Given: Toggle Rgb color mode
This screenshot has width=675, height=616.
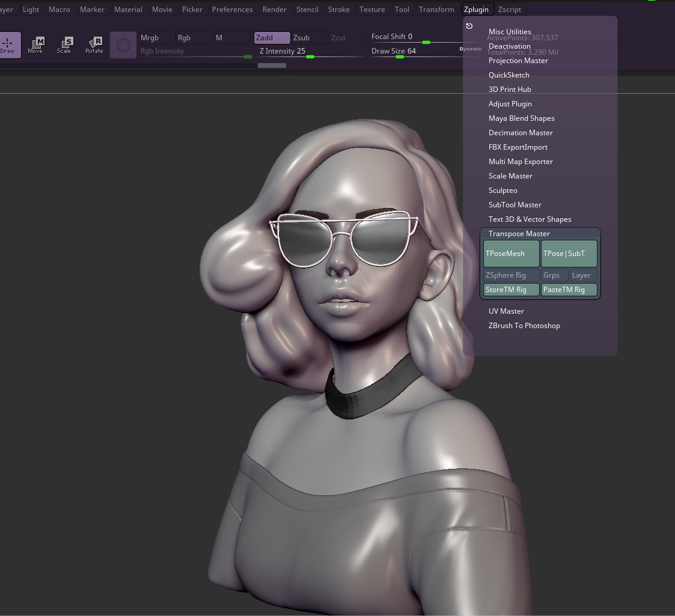Looking at the screenshot, I should 194,38.
